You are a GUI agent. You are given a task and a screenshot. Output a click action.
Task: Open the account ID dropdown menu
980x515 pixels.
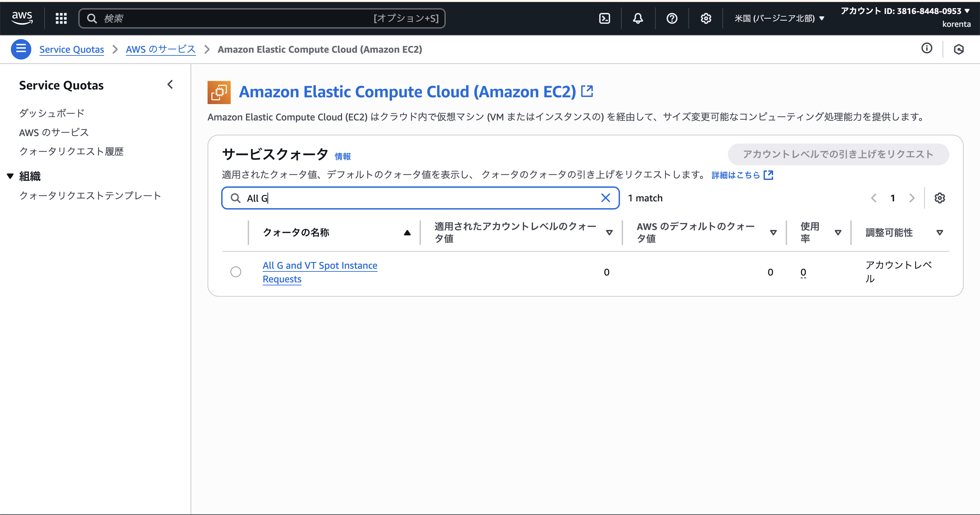(x=905, y=11)
